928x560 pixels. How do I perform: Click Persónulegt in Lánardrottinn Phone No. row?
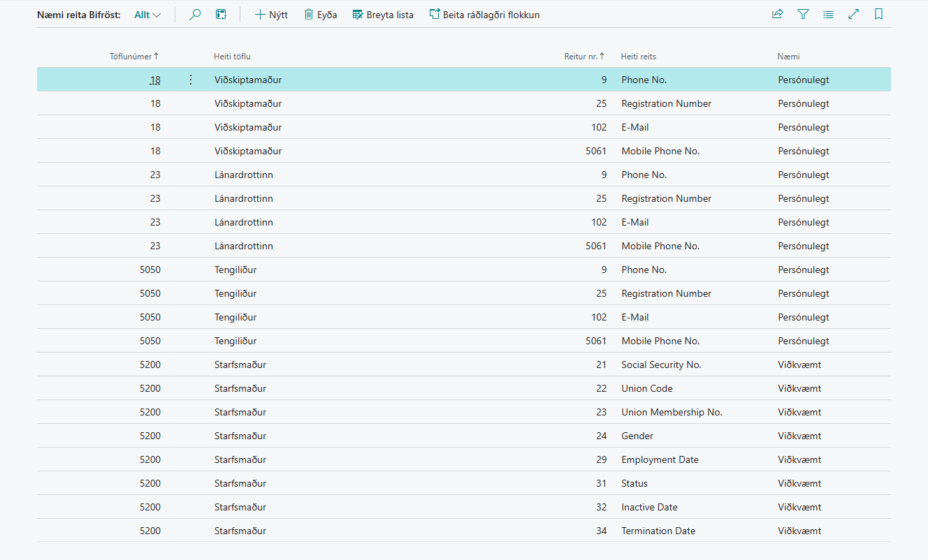point(804,175)
